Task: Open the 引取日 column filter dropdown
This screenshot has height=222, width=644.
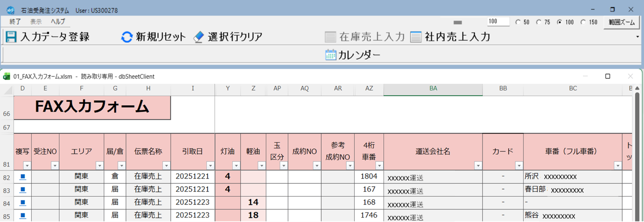Action: coord(210,166)
